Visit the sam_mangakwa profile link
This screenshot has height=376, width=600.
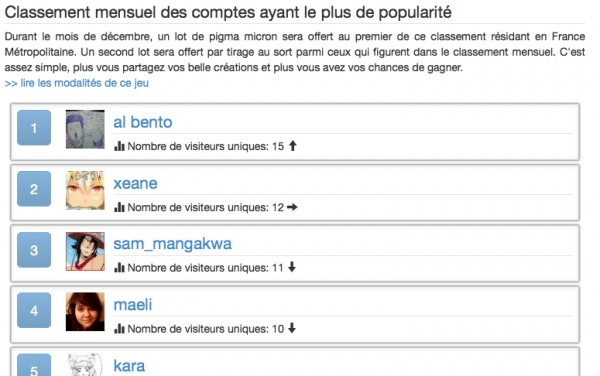click(173, 244)
